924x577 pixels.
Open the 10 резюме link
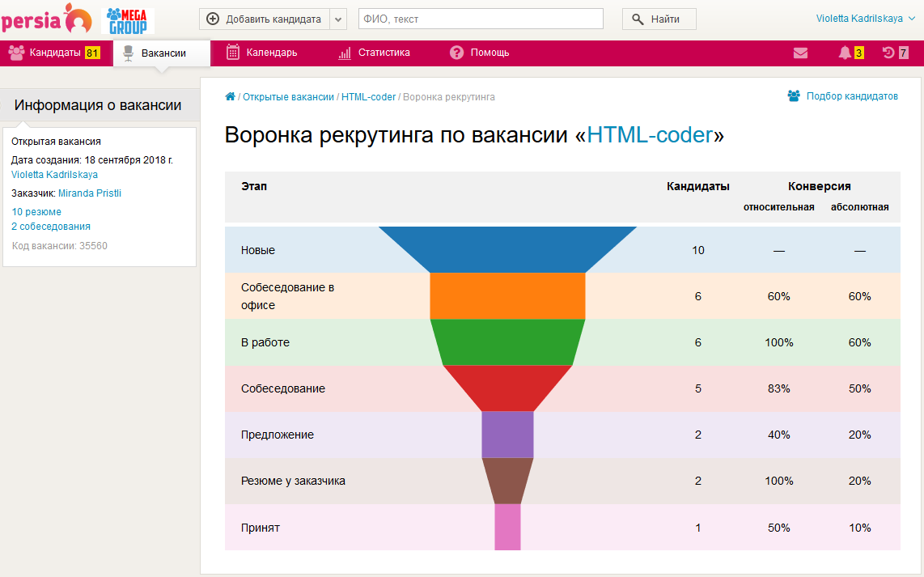click(x=36, y=211)
